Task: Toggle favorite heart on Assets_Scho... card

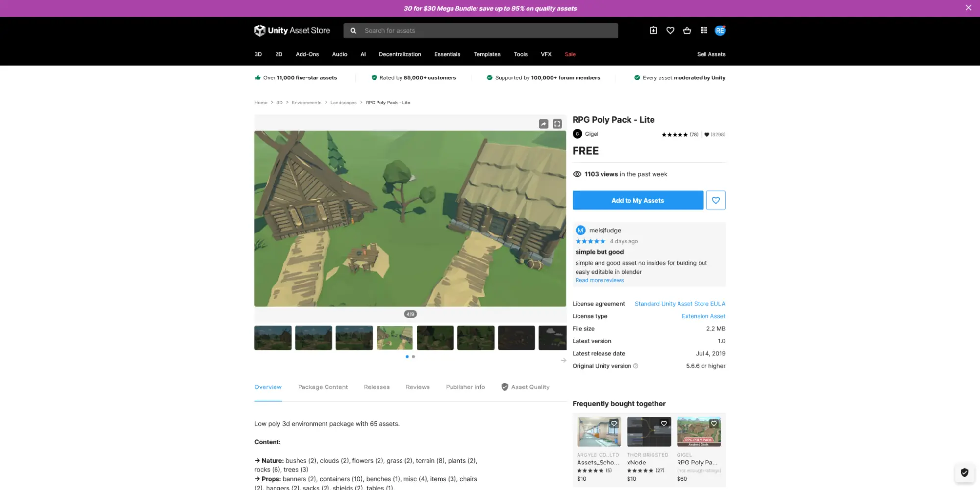Action: [614, 423]
